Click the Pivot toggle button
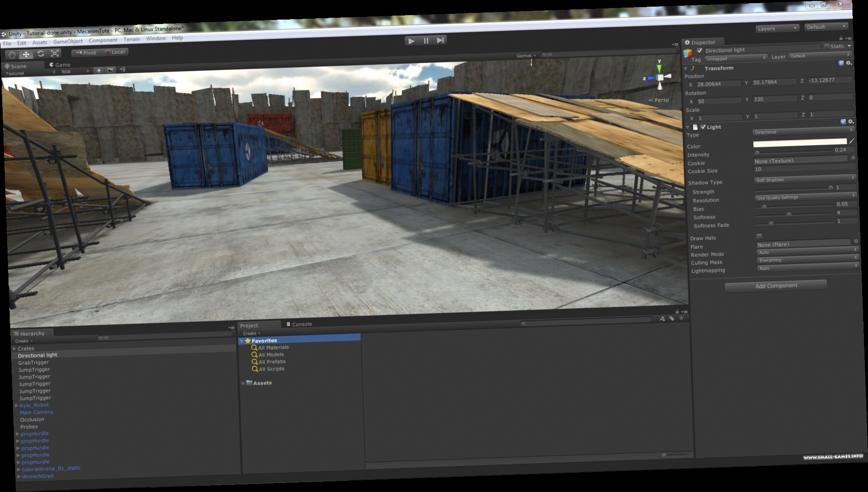 click(86, 52)
